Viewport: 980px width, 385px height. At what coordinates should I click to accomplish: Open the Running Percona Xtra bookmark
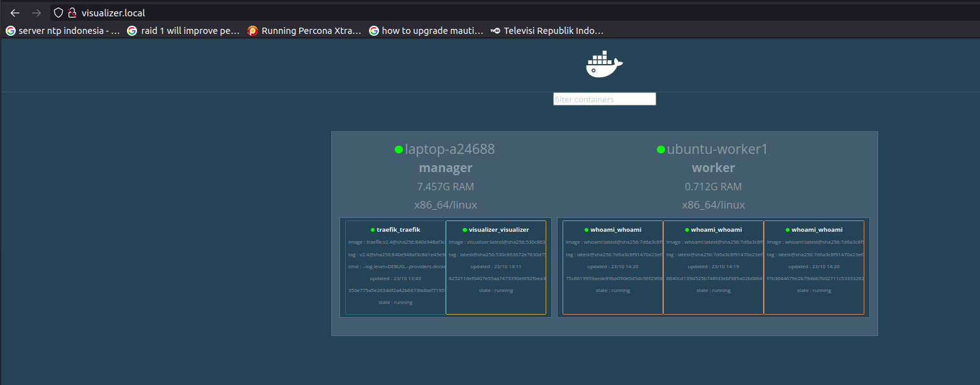pos(305,31)
